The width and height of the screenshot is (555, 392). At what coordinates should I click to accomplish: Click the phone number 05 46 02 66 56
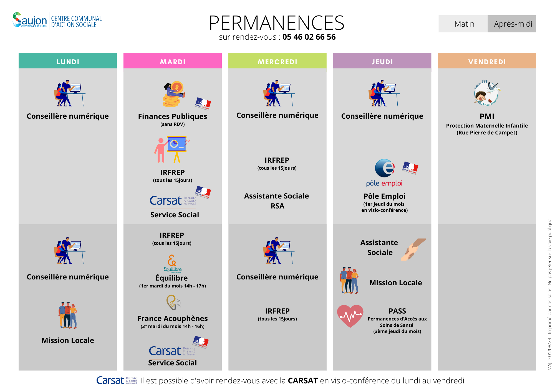pos(309,37)
